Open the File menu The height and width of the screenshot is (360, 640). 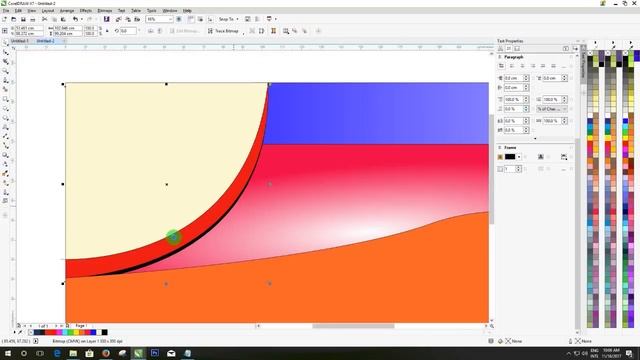pos(6,11)
